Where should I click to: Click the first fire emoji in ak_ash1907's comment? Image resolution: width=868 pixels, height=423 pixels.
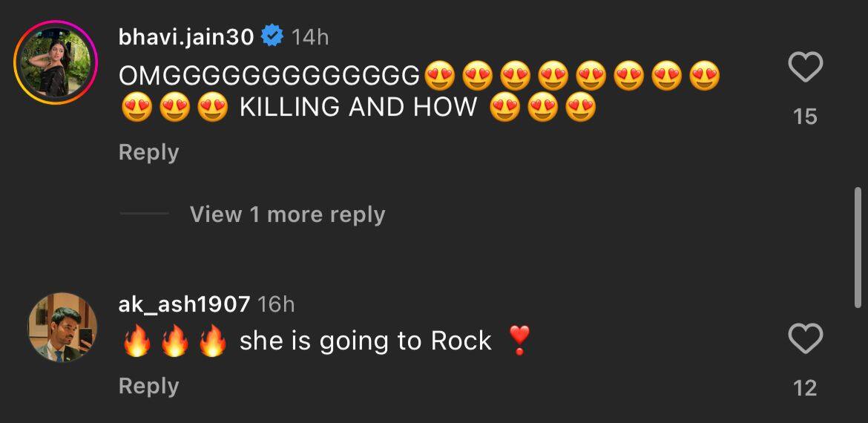click(137, 341)
